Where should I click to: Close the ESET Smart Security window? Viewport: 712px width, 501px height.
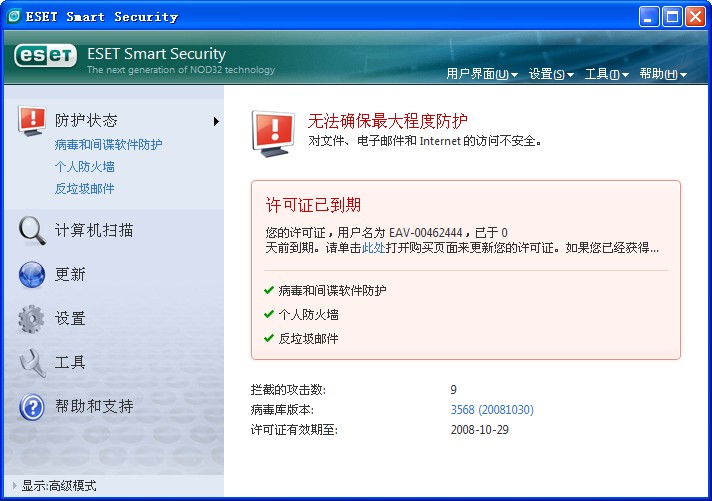[695, 17]
